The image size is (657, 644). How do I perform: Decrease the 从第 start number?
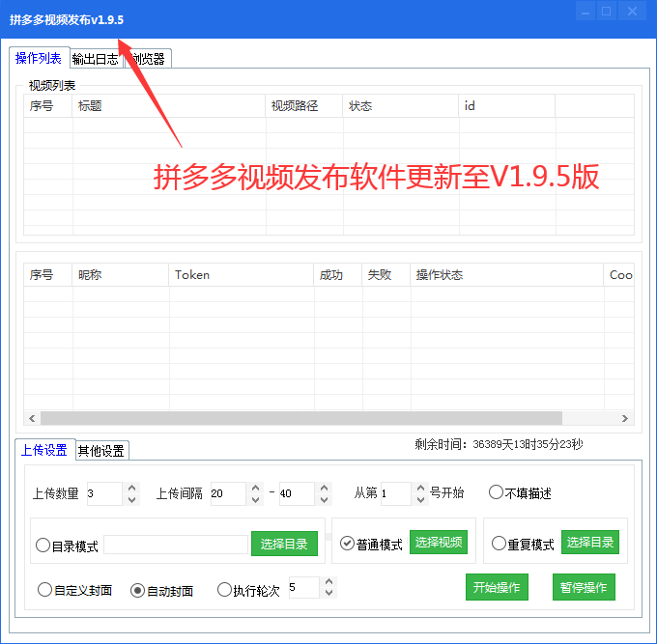pyautogui.click(x=420, y=500)
